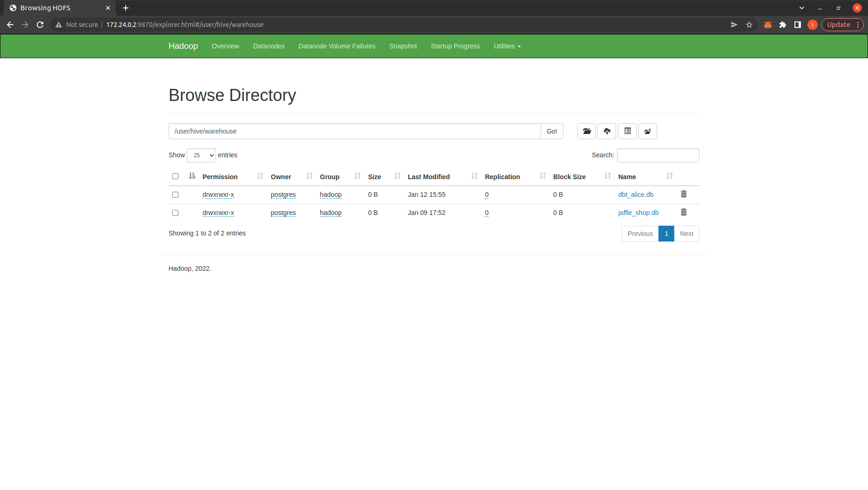
Task: Open the dbt_alice.db directory link
Action: click(636, 195)
